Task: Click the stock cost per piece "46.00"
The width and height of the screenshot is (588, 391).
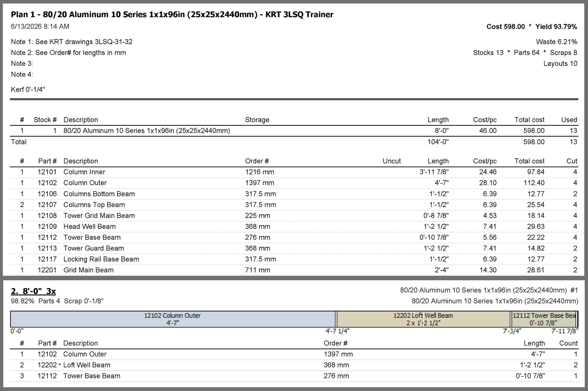Action: 488,131
